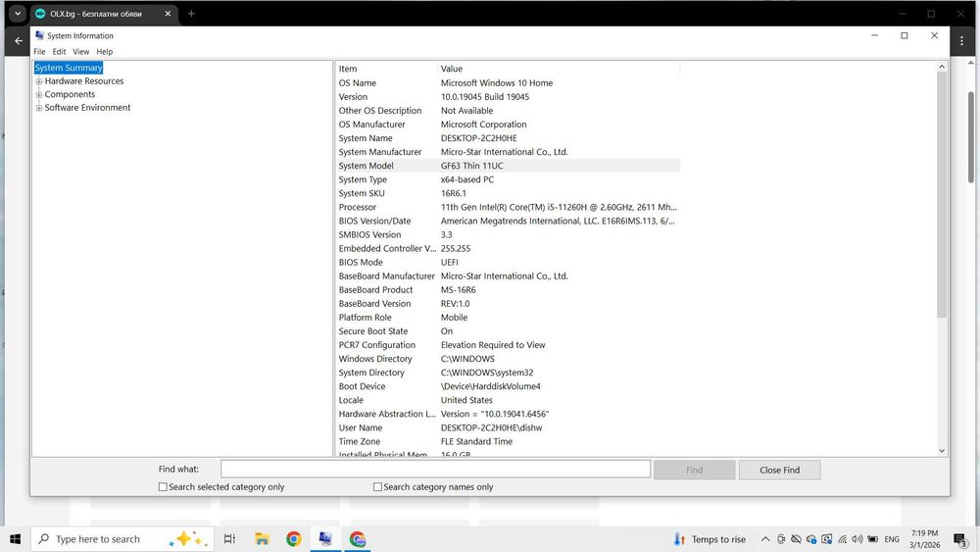Maximize the System Information window
The image size is (980, 552).
905,35
